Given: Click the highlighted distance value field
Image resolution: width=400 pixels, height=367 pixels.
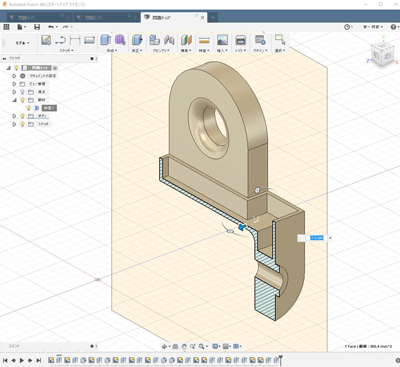Looking at the screenshot, I should pos(317,238).
